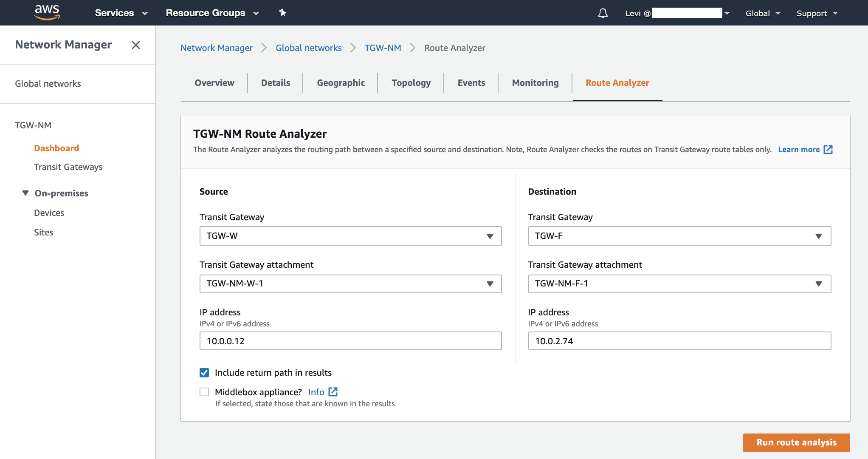
Task: Select Devices in the sidebar
Action: 49,212
